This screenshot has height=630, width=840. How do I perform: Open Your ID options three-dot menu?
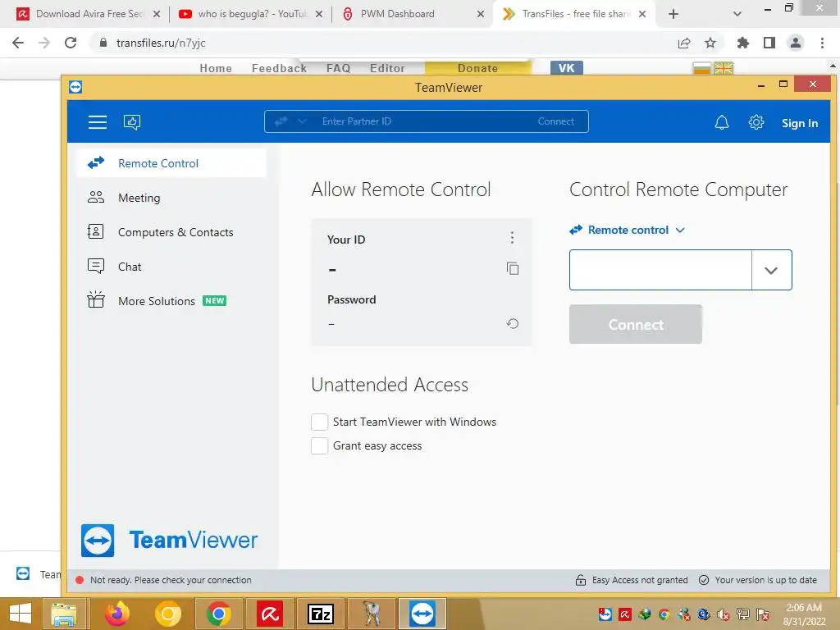(x=512, y=237)
